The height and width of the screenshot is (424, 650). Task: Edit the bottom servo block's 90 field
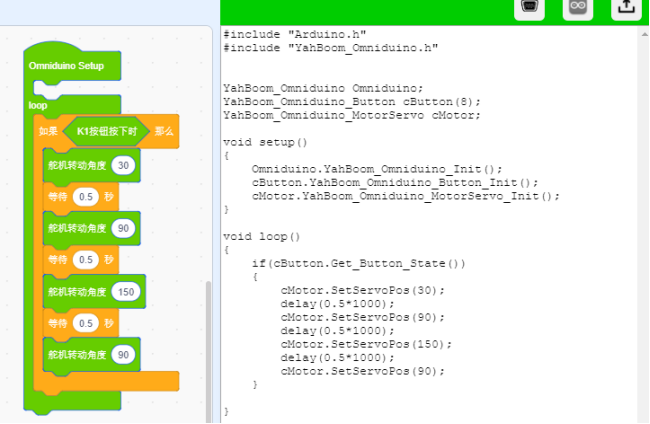[x=124, y=355]
